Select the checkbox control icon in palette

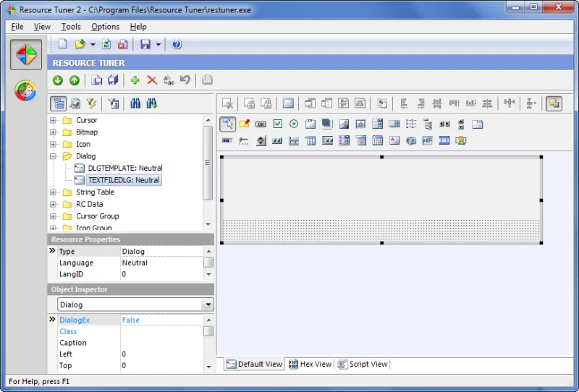[278, 124]
